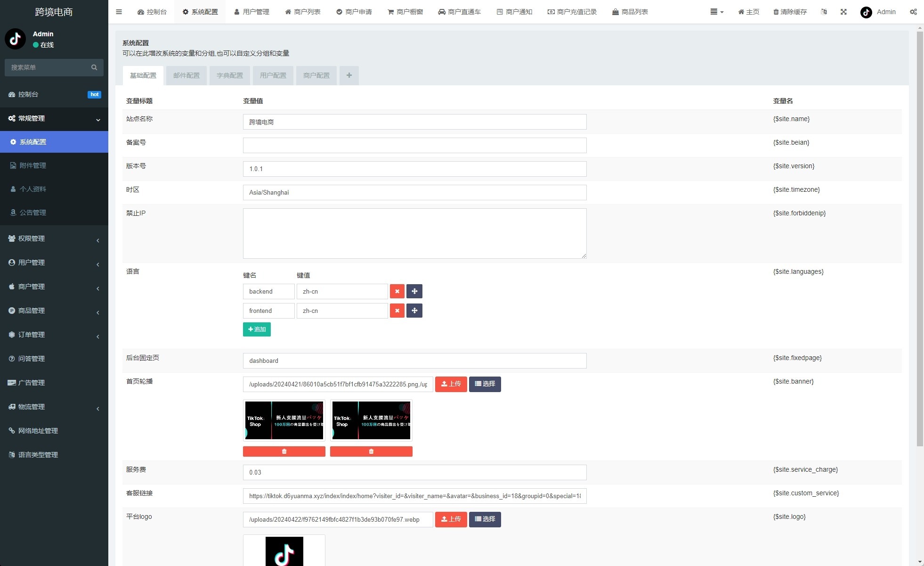The image size is (924, 566).
Task: Click the 站点名称 input field
Action: click(x=415, y=122)
